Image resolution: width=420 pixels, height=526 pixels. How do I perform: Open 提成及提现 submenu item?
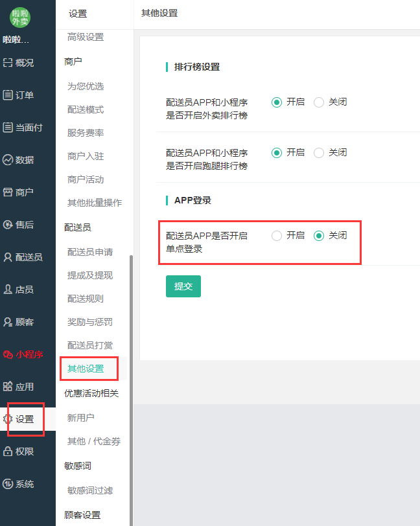[x=90, y=275]
